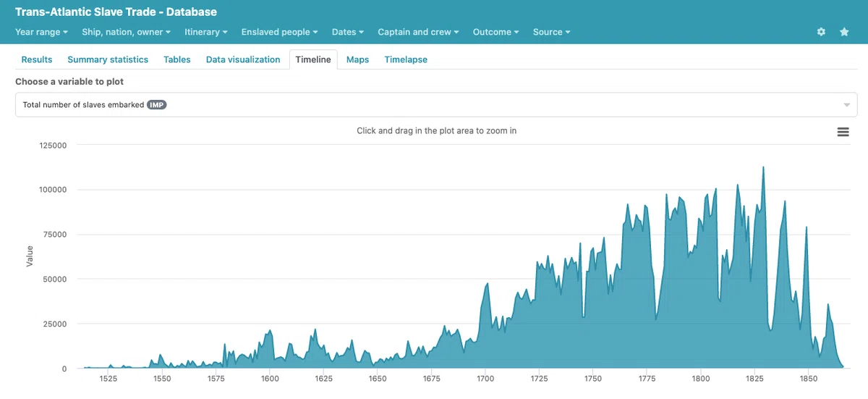Click the chart spike near 1700
This screenshot has width=868, height=399.
488,283
